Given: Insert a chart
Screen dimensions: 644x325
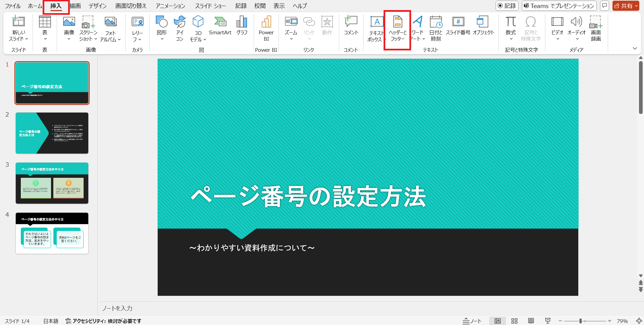Looking at the screenshot, I should [x=241, y=27].
